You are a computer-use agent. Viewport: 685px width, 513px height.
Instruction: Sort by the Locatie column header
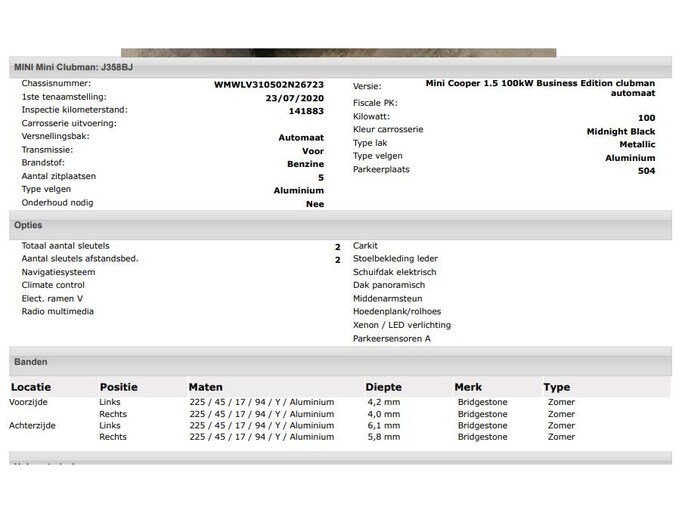[x=31, y=387]
